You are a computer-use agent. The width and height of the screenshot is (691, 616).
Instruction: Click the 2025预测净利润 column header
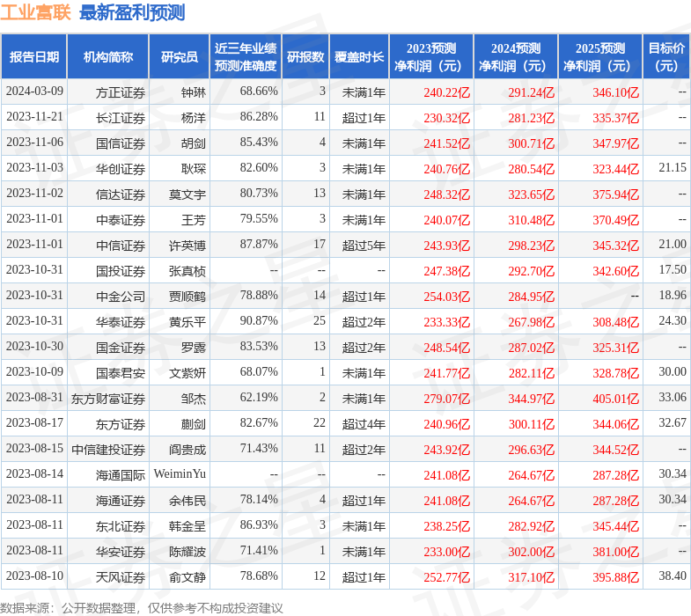click(600, 57)
